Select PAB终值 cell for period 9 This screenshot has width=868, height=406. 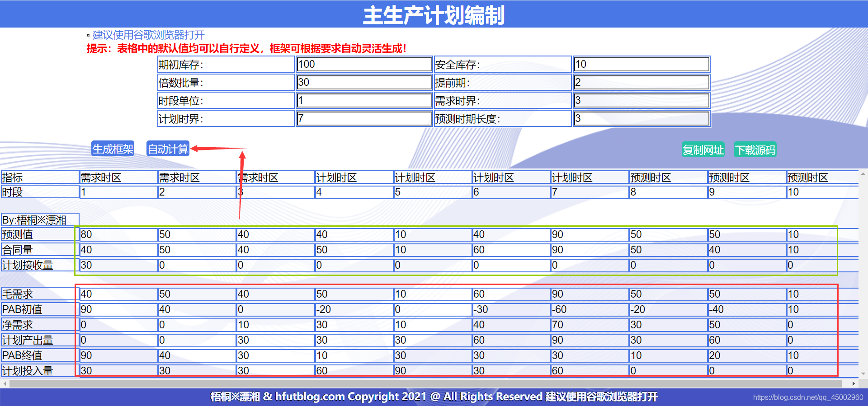click(x=747, y=355)
